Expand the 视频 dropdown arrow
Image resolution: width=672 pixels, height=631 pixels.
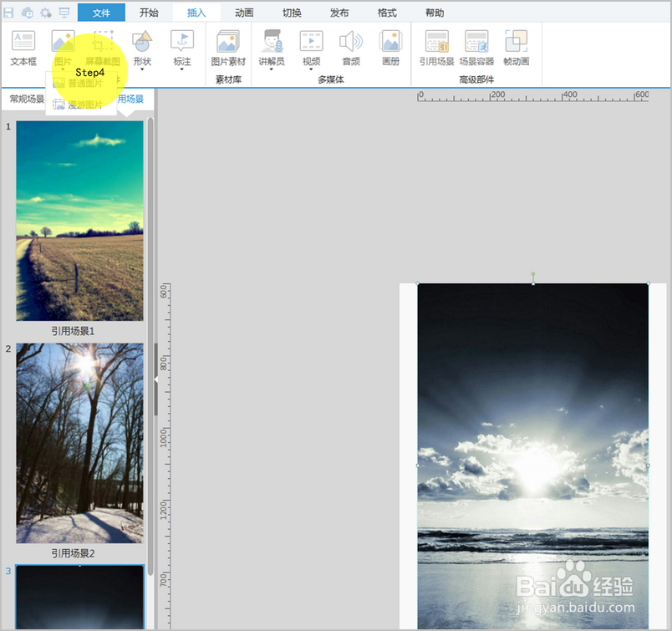click(311, 69)
